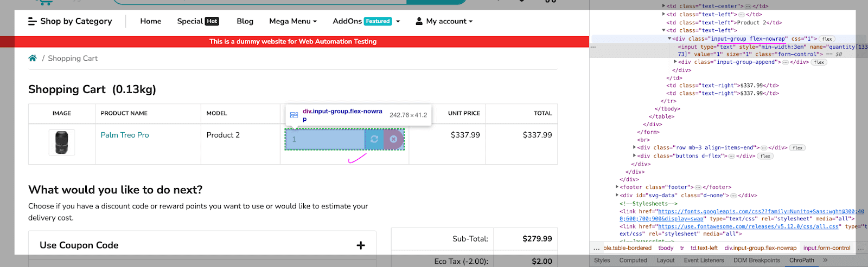868x267 pixels.
Task: Expand the footer element node
Action: 617,187
